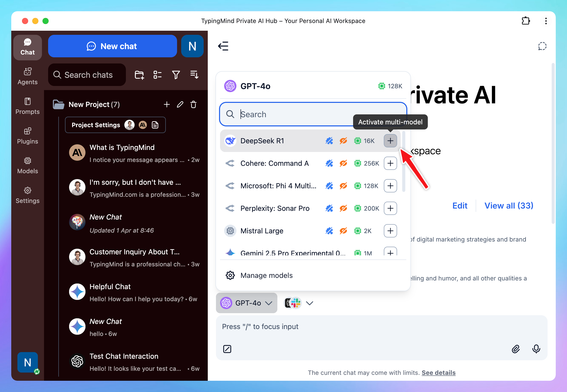Open the 'I'm sorry, but I don't have' chat

pyautogui.click(x=134, y=188)
